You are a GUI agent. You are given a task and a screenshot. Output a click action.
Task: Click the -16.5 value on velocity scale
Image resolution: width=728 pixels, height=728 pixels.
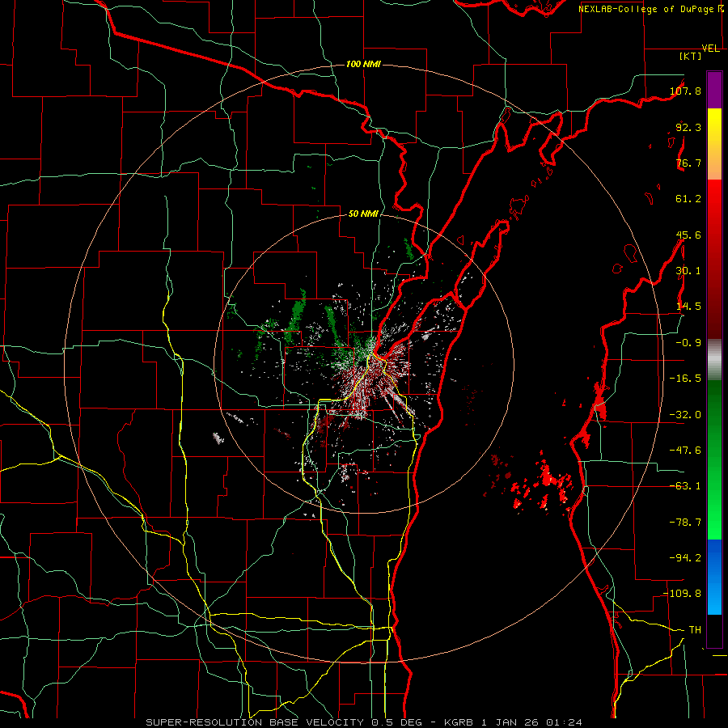[685, 379]
